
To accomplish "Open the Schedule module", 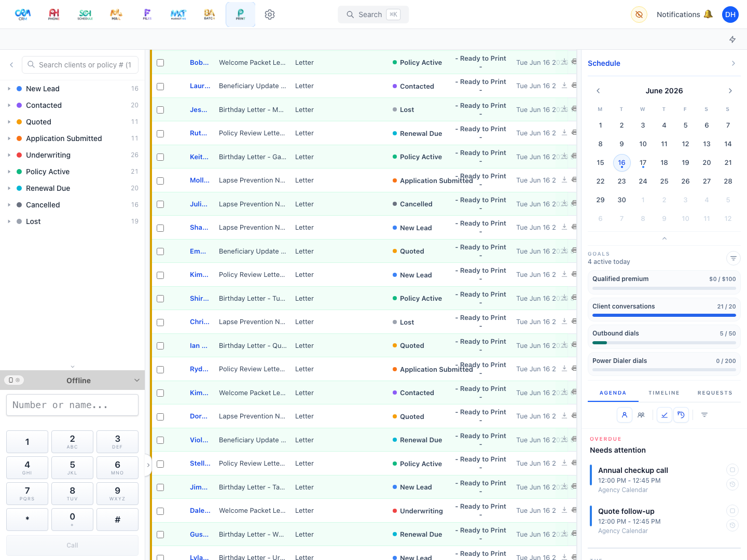I will 85,15.
